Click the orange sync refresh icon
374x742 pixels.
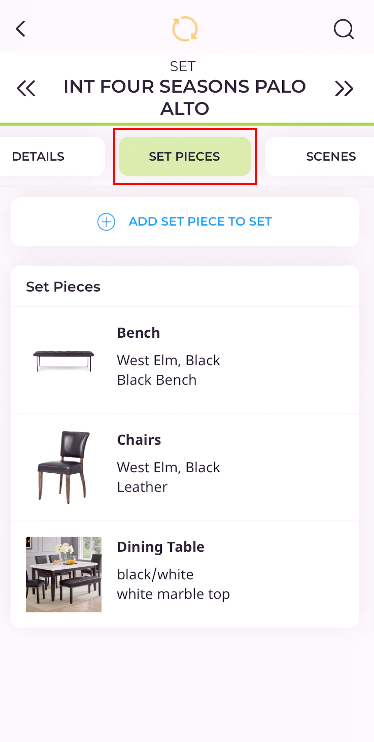pos(185,29)
